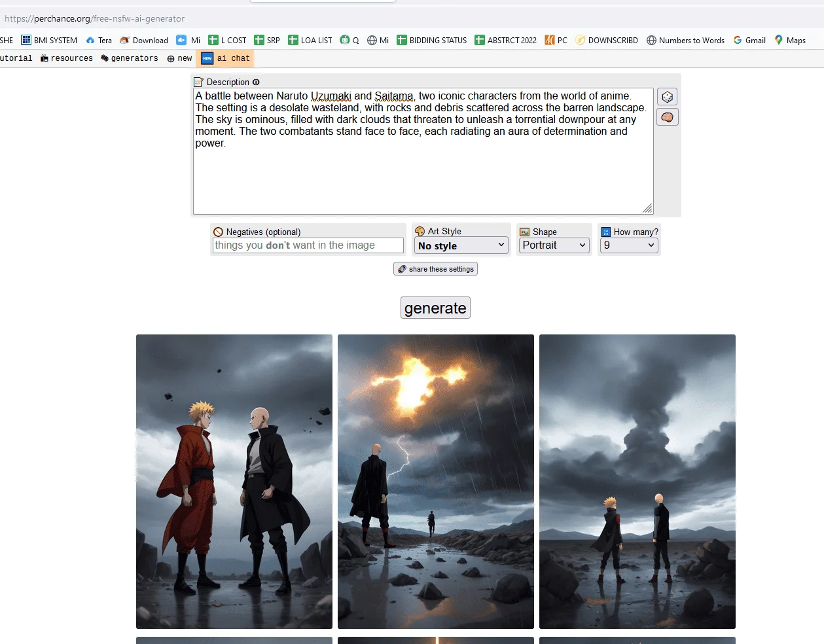Open the Maps bookmark
Image resolution: width=824 pixels, height=644 pixels.
pyautogui.click(x=790, y=40)
